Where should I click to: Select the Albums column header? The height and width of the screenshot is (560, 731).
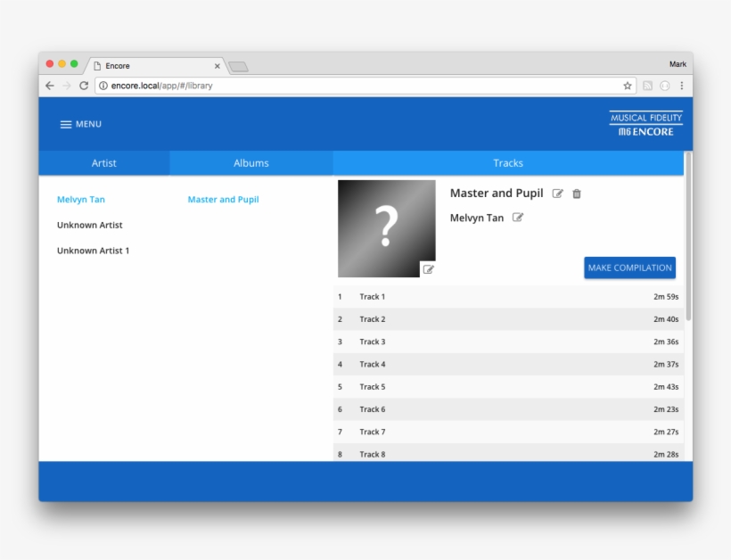[x=251, y=163]
